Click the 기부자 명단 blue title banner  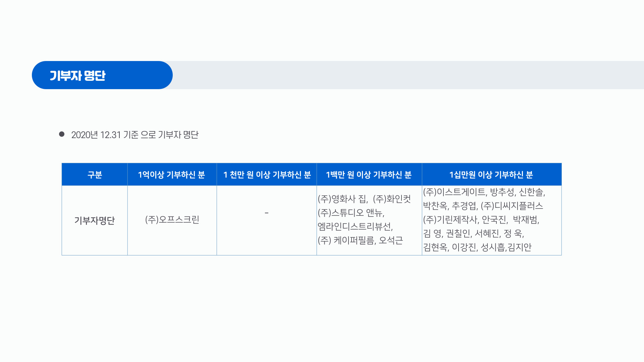point(102,75)
